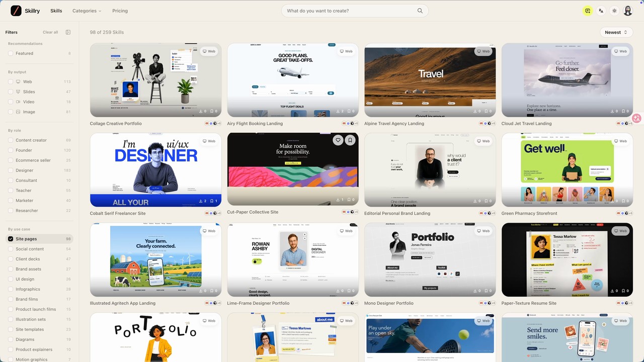Check the Founder role filter
644x362 pixels.
point(11,150)
